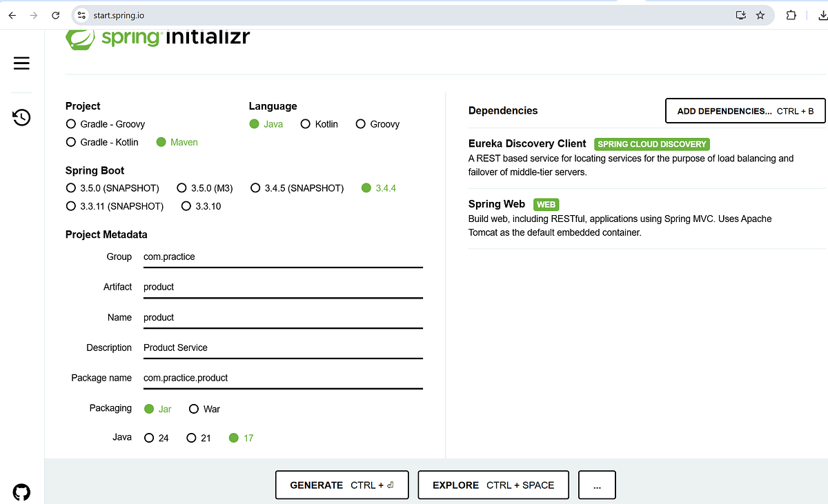The image size is (828, 504).
Task: Select Spring Boot 3.4.5 (SNAPSHOT)
Action: coord(297,188)
